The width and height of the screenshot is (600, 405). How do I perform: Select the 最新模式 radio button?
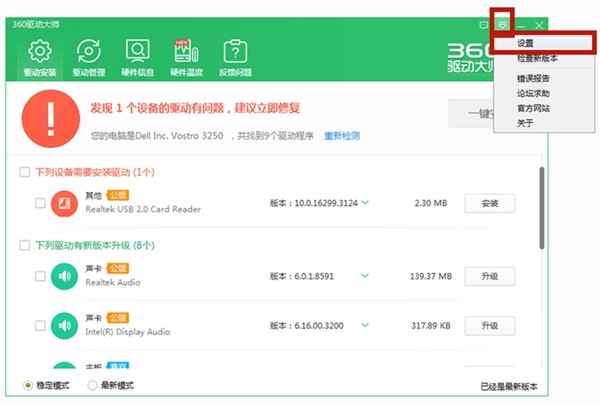[x=92, y=385]
